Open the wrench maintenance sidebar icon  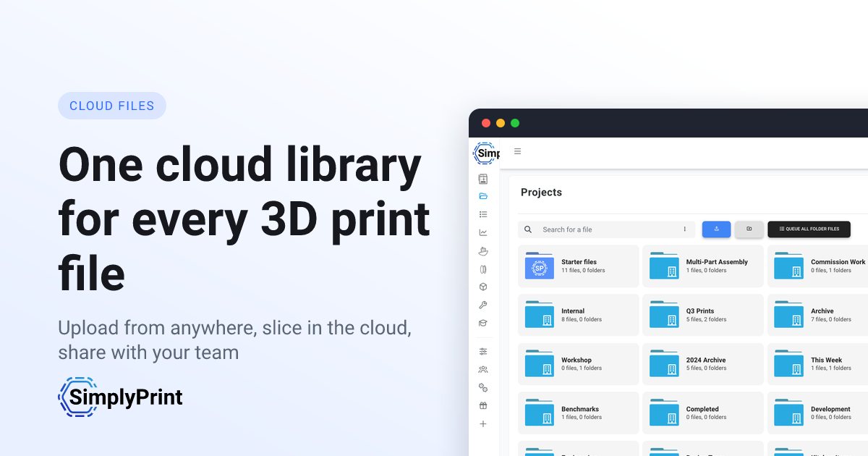tap(483, 305)
